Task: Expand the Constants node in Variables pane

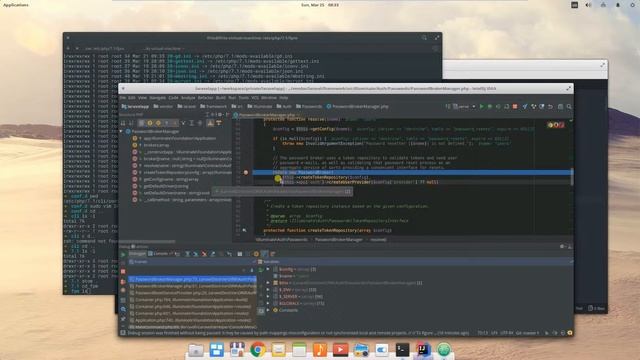Action: pyautogui.click(x=268, y=310)
